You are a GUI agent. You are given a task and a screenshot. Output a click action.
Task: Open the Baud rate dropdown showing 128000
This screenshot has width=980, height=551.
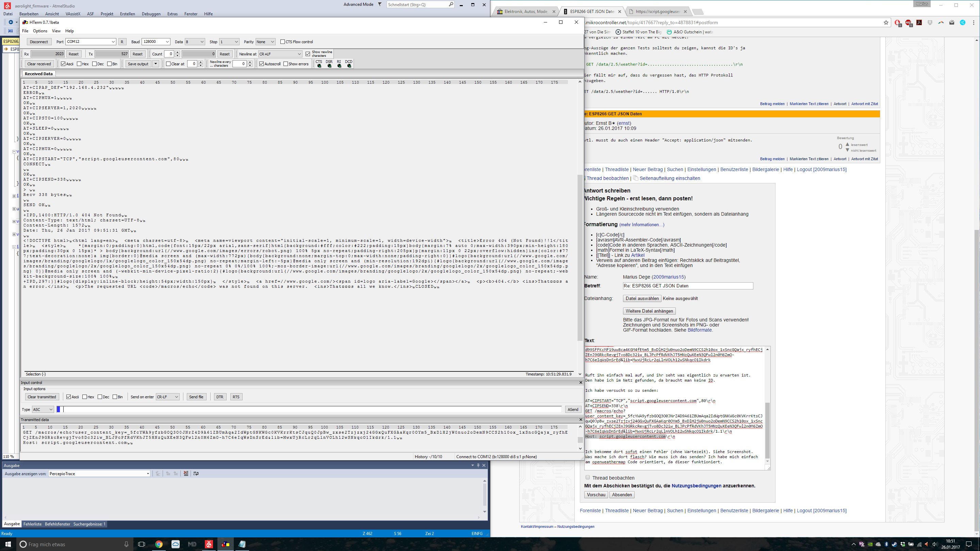coord(156,42)
